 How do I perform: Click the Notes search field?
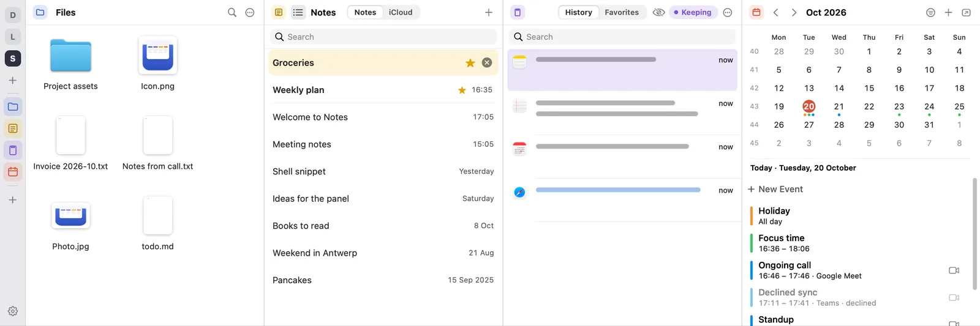coord(383,37)
